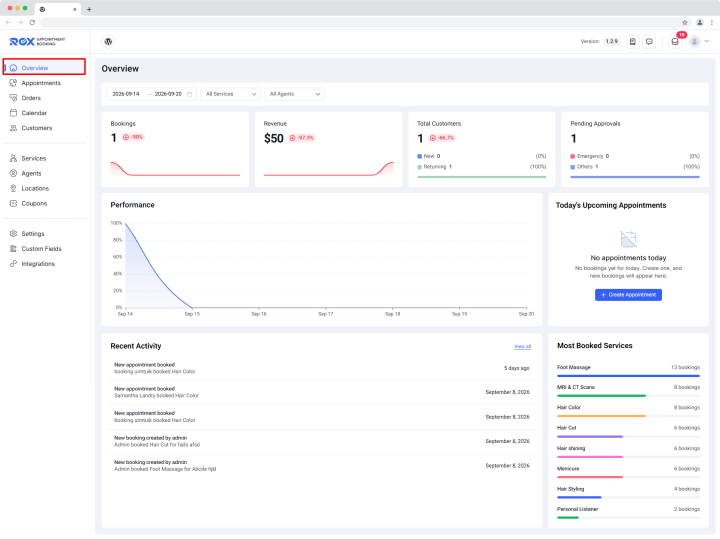Click the Total Customers -66.7% trend badge
Viewport: 720px width, 539px height.
tap(442, 138)
